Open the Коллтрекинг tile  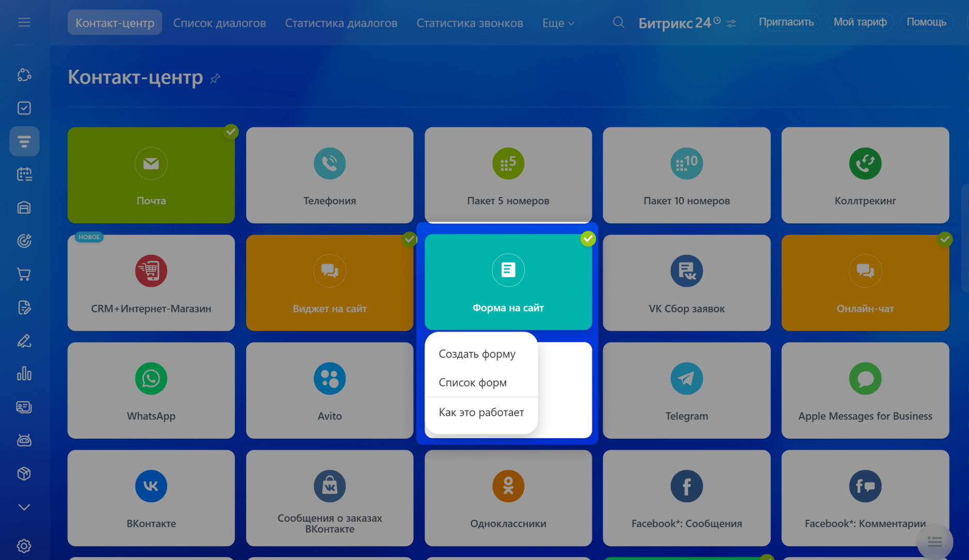click(x=865, y=175)
